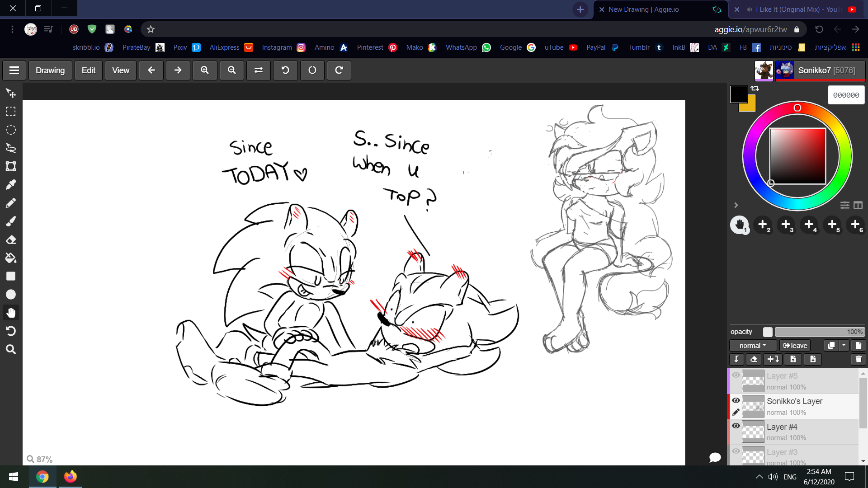Screen dimensions: 868x488
Task: Open dropdown arrow next to duplicate layer
Action: click(844, 345)
